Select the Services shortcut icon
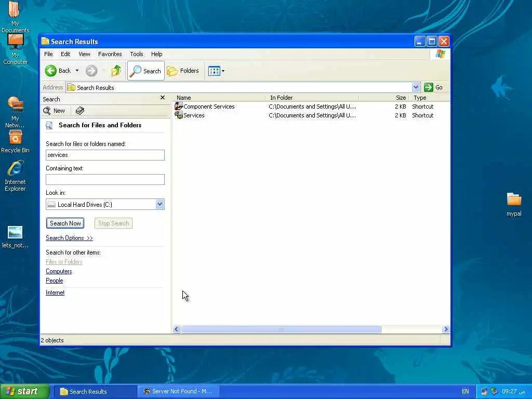This screenshot has height=399, width=532. click(x=179, y=115)
